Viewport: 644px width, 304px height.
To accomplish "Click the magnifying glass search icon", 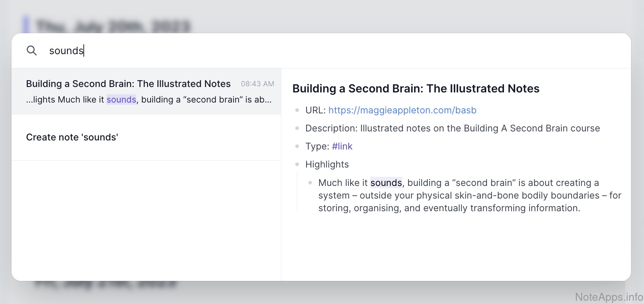I will point(32,51).
